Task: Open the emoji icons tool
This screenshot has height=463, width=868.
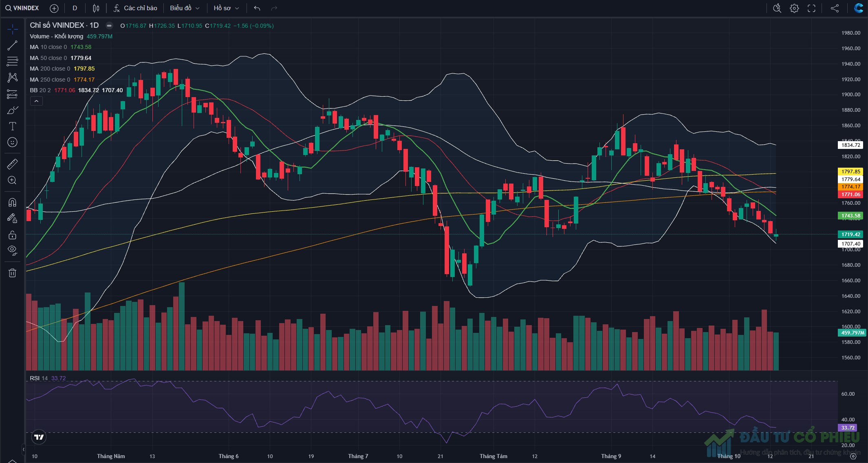Action: (12, 142)
